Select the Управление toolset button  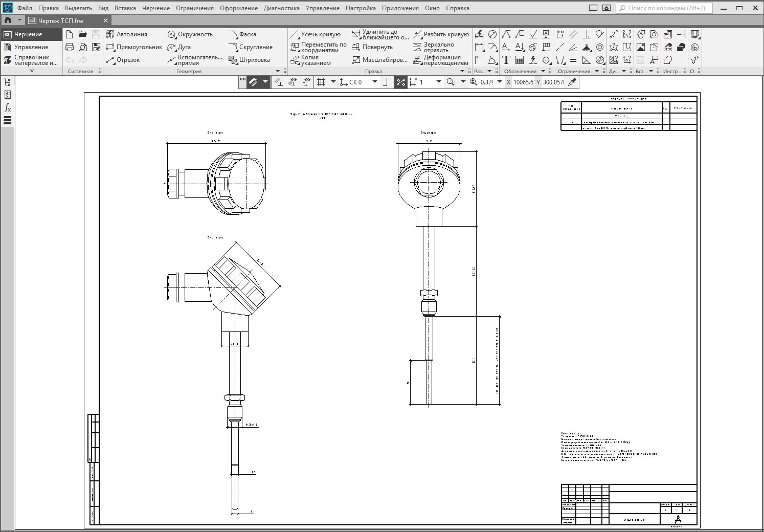(x=31, y=47)
